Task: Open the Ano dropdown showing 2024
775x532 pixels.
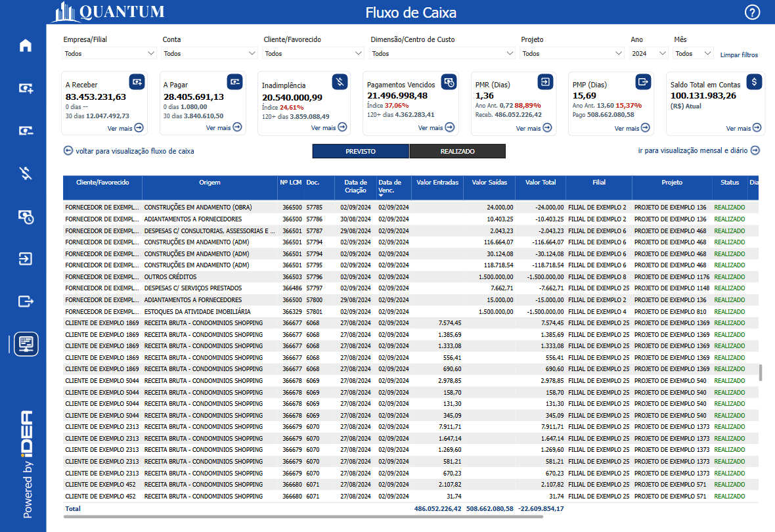Action: click(648, 53)
